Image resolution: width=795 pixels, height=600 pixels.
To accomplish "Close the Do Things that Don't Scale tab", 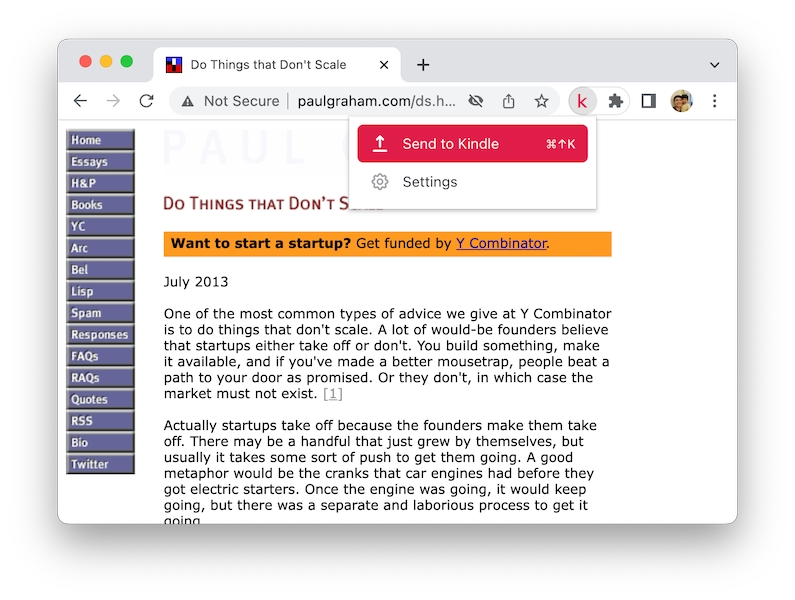I will point(384,65).
